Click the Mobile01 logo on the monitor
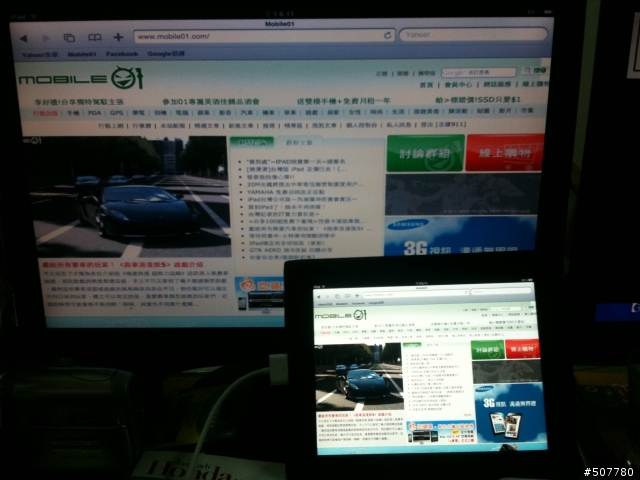Image resolution: width=640 pixels, height=480 pixels. click(81, 78)
